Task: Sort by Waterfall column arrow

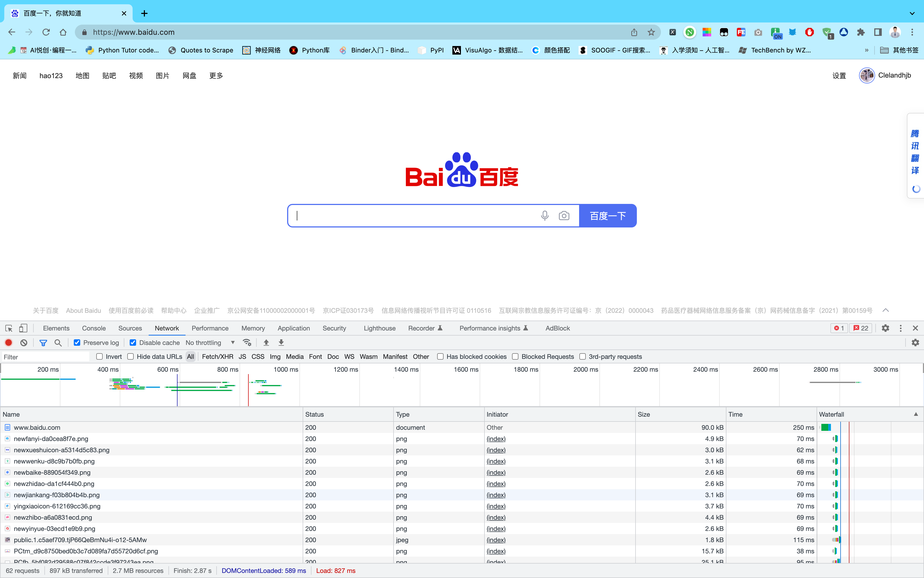Action: (x=916, y=414)
